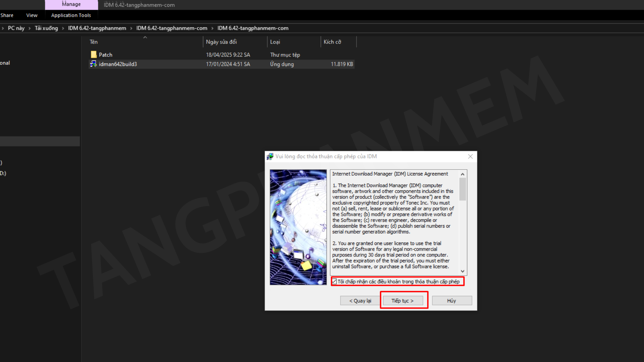
Task: Click the Hủy button
Action: 451,301
